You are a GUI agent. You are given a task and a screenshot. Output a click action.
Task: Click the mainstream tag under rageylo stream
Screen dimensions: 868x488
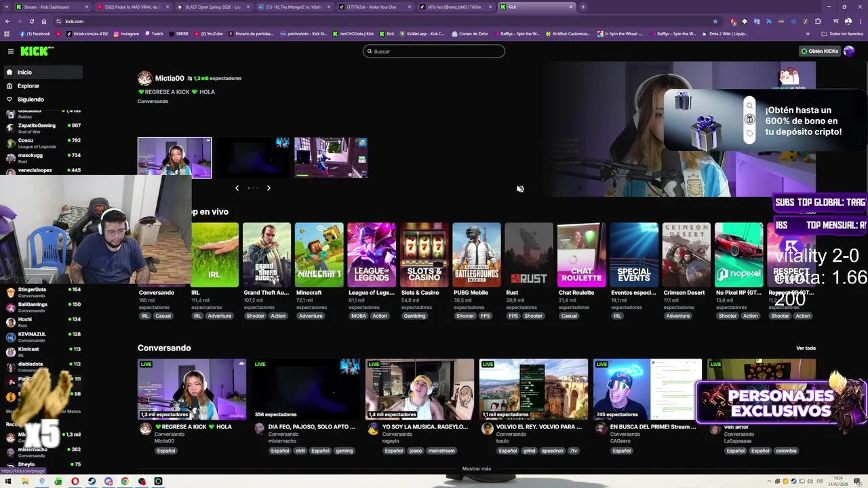pyautogui.click(x=441, y=451)
